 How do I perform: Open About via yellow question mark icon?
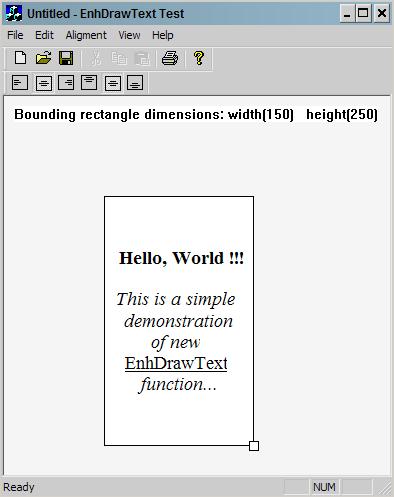point(199,58)
